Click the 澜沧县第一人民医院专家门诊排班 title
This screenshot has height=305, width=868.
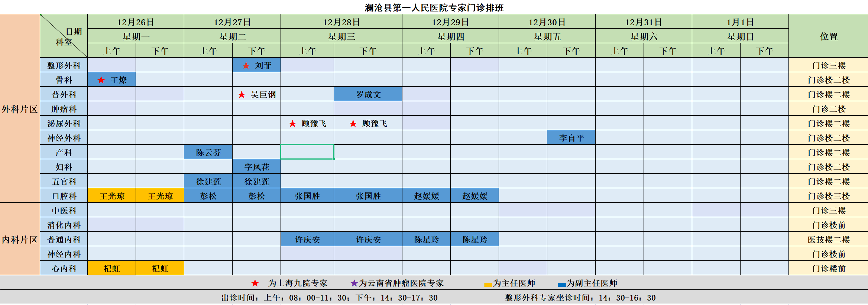pyautogui.click(x=434, y=7)
